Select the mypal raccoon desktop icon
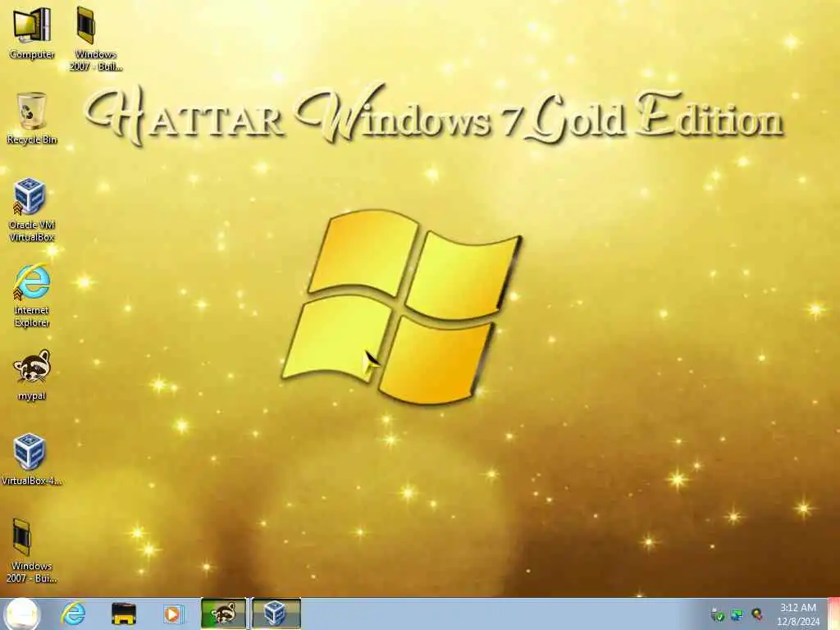 click(32, 375)
